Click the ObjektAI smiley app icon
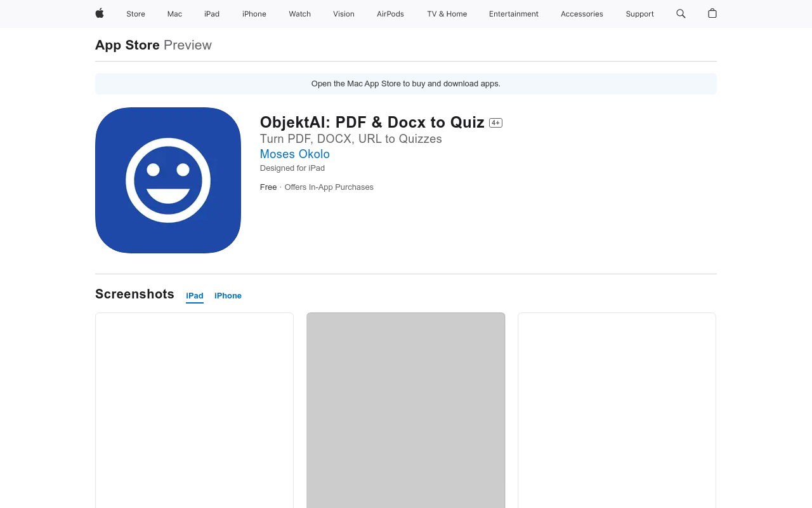 (168, 180)
